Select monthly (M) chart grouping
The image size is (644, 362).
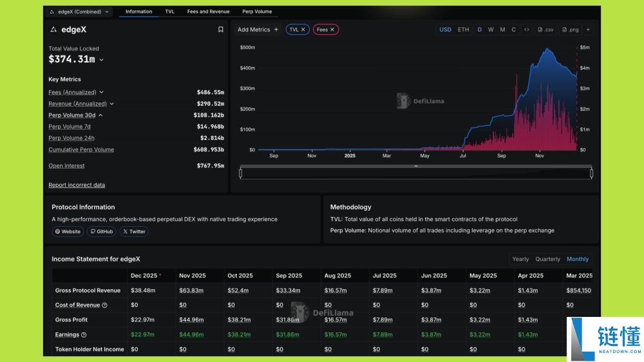click(x=502, y=30)
